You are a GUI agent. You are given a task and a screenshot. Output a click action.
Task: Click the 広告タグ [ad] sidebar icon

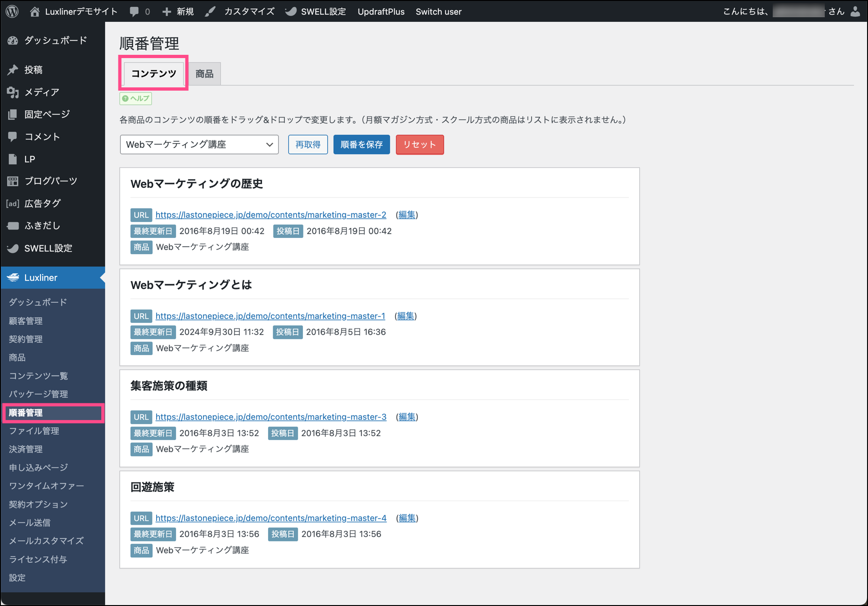click(x=13, y=204)
